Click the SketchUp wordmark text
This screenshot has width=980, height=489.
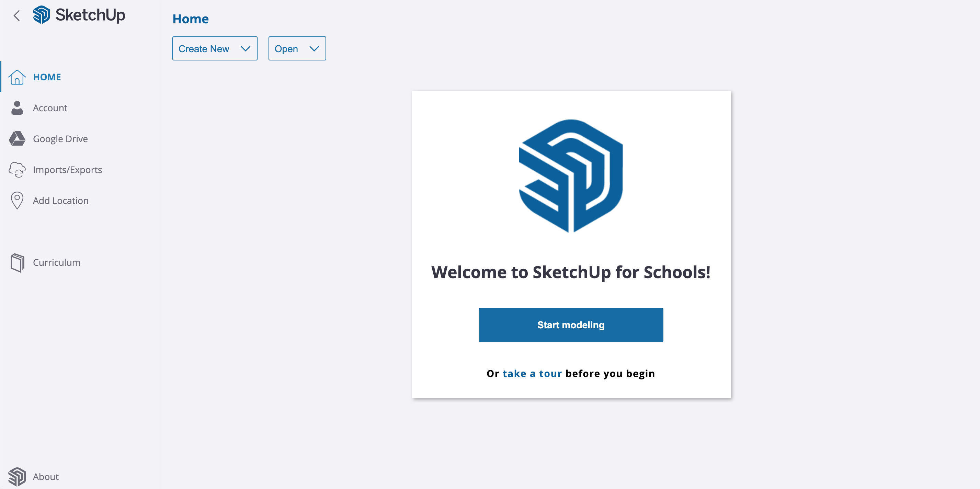point(90,15)
